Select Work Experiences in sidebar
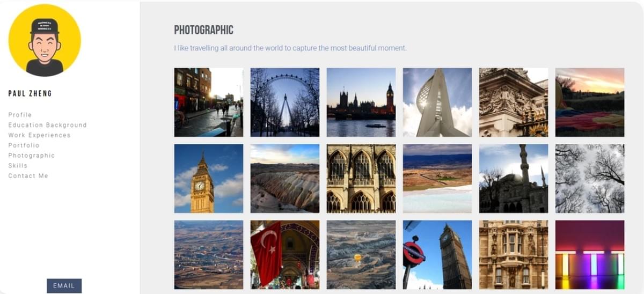644x294 pixels. [39, 135]
